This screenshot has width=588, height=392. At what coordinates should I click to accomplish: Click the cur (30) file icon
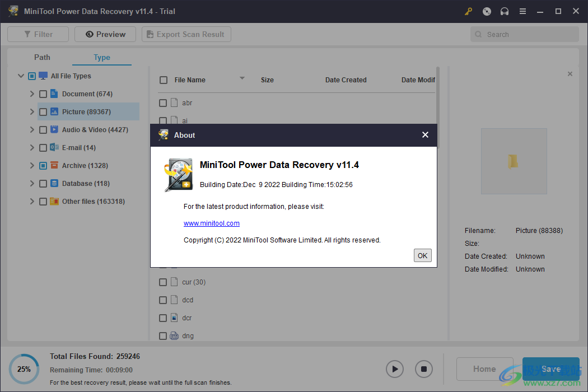(x=174, y=282)
